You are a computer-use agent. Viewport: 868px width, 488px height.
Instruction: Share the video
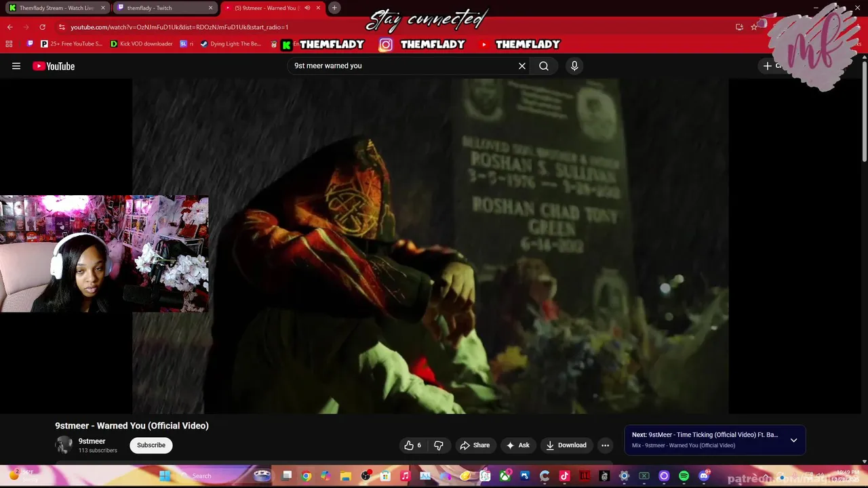click(475, 445)
